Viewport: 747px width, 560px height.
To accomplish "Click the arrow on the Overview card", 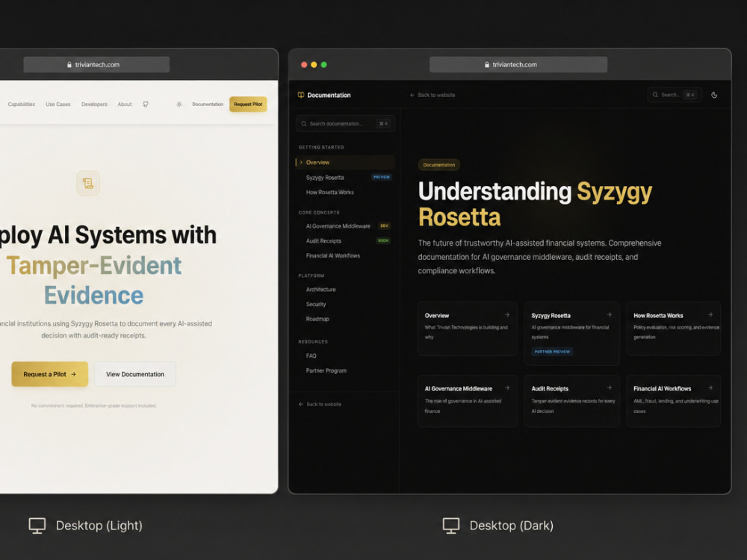I will point(507,315).
